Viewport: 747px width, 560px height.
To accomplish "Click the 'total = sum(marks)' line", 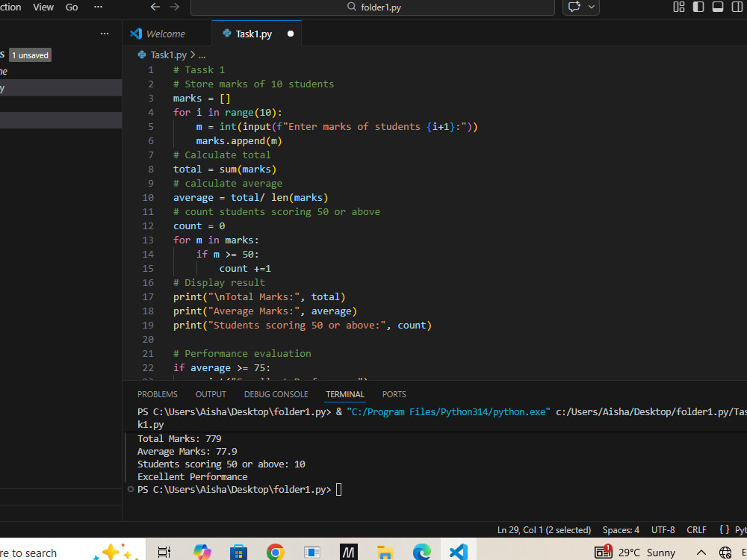I will click(x=224, y=169).
